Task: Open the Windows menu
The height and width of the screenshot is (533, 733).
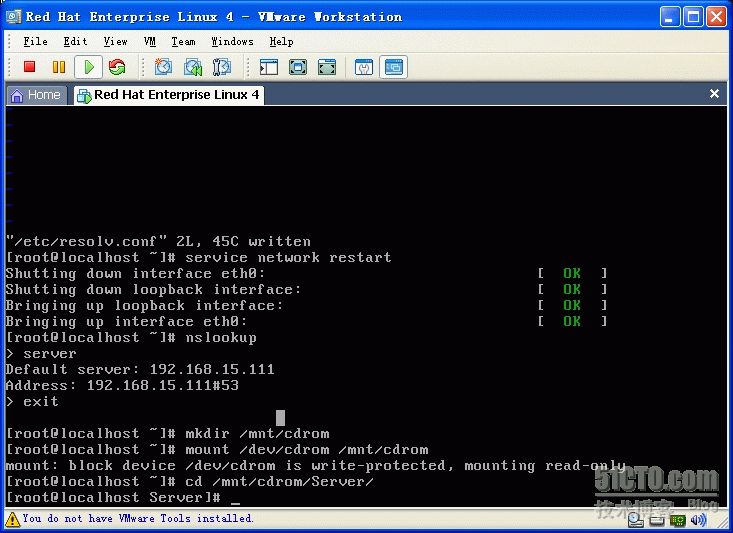Action: click(x=232, y=42)
